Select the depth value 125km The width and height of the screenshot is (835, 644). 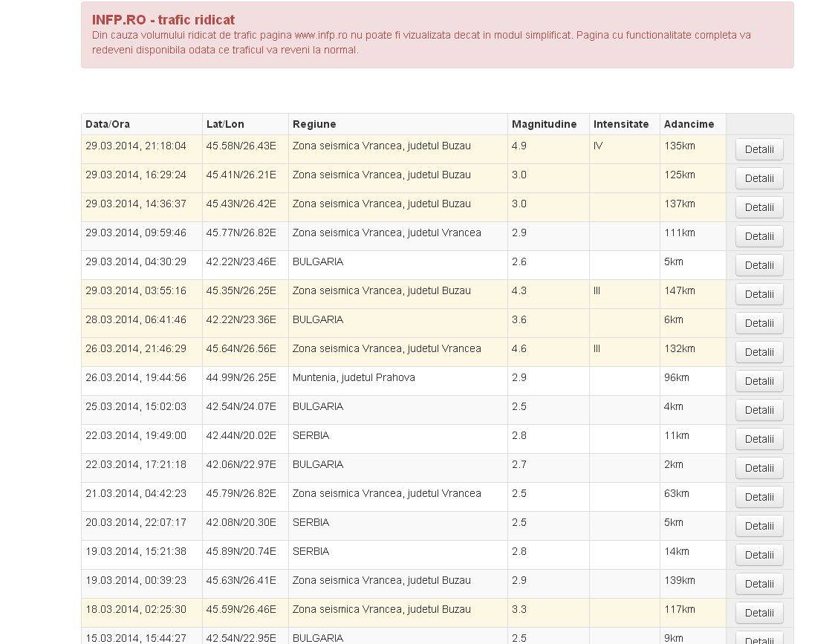pos(680,175)
